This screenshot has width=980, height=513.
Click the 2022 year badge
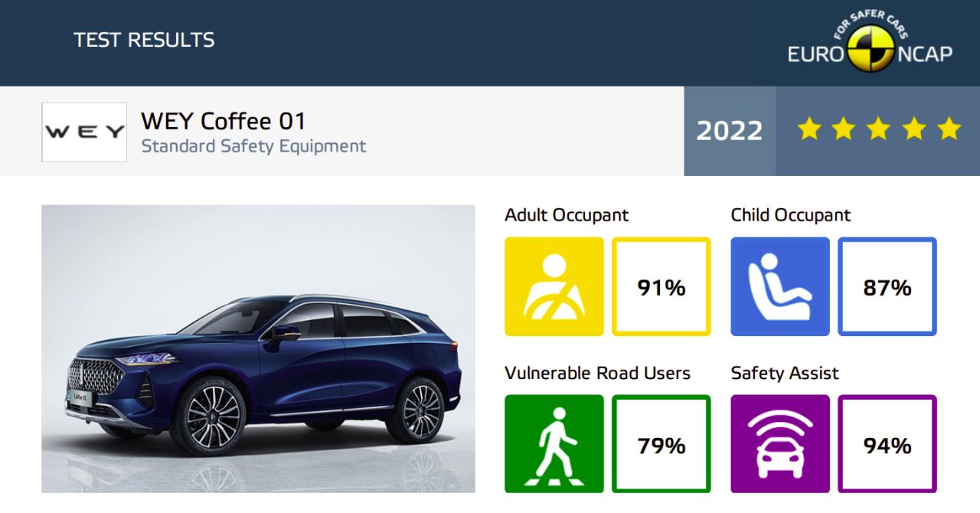pyautogui.click(x=730, y=131)
